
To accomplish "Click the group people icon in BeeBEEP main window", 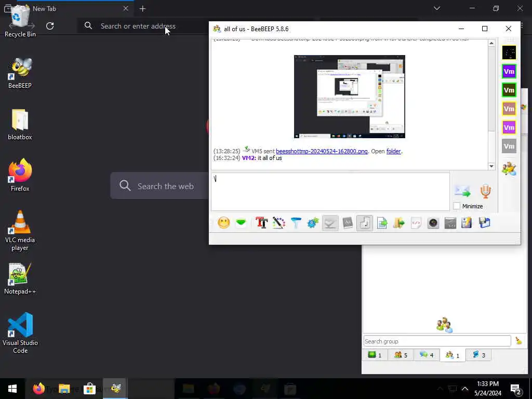I will [x=444, y=325].
